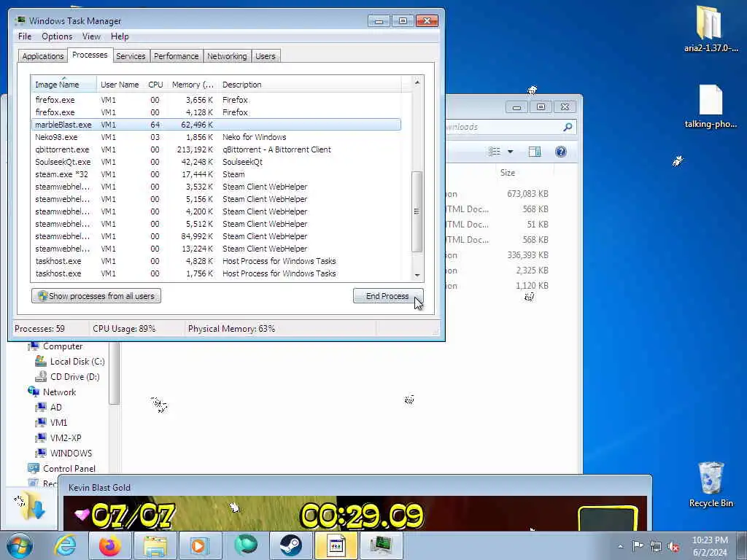Open Steam from the taskbar
747x560 pixels.
coord(290,545)
